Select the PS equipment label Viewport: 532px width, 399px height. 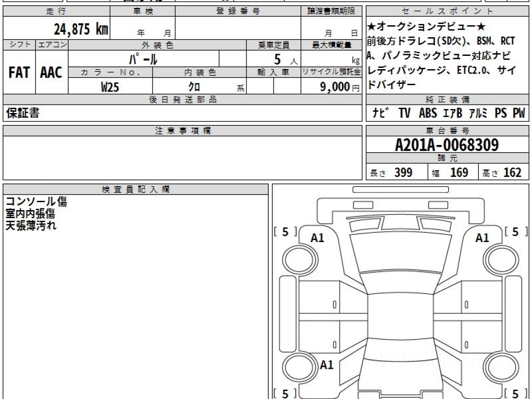coord(501,113)
